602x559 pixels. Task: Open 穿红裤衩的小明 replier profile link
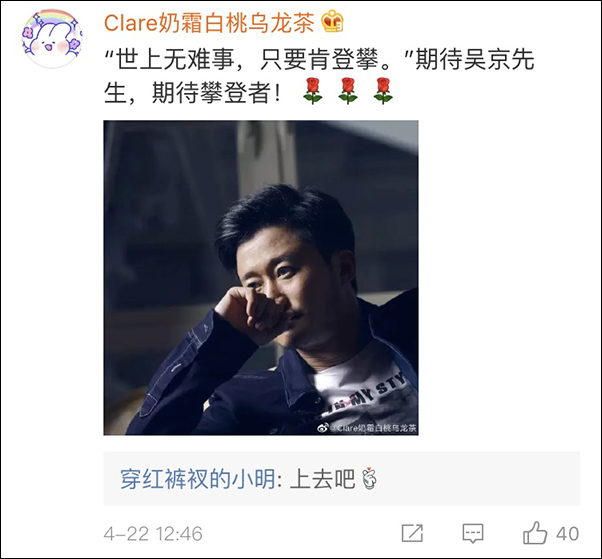click(x=198, y=479)
